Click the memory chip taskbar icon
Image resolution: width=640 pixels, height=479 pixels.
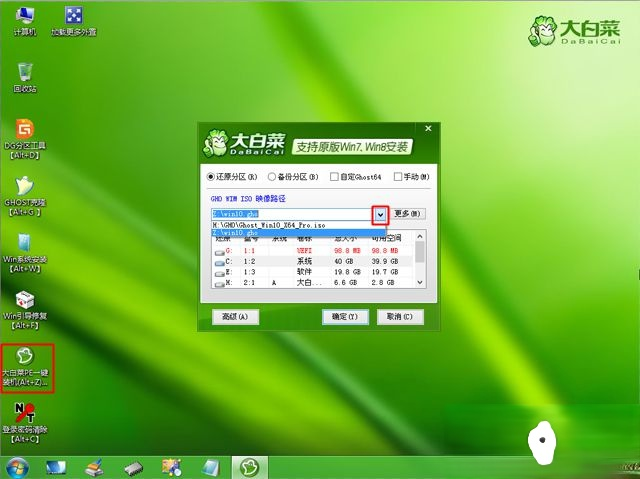coord(133,468)
